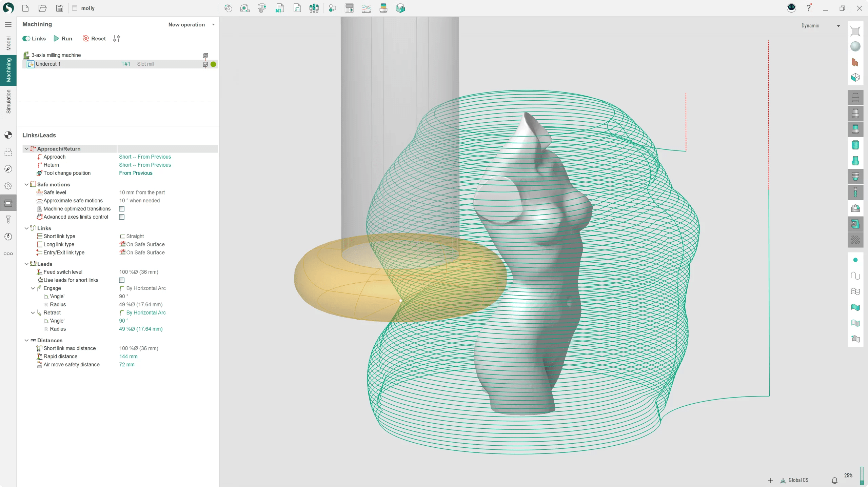Click the green status dot for Undercut 1
The width and height of the screenshot is (868, 487).
[x=213, y=64]
